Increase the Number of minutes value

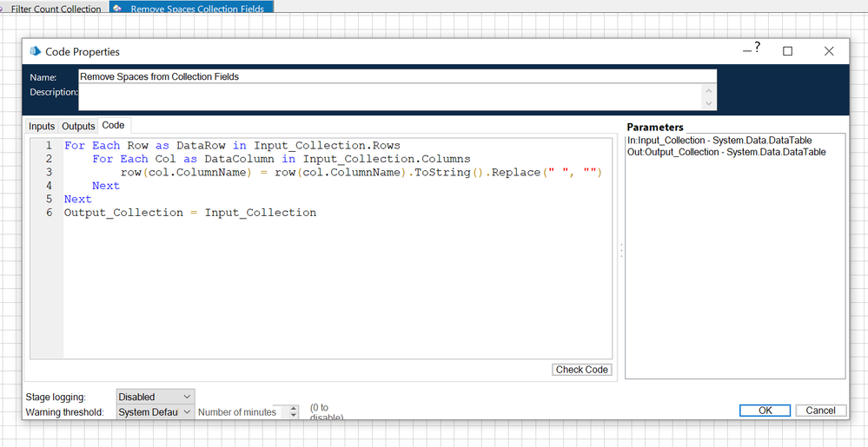(x=293, y=409)
